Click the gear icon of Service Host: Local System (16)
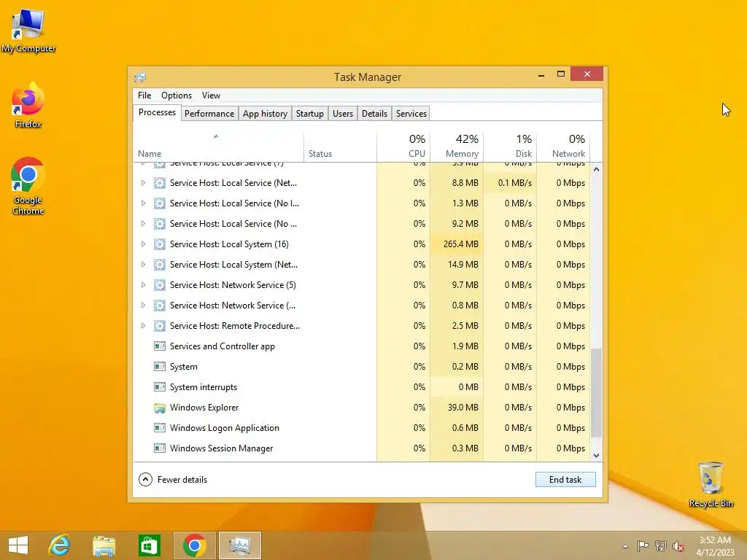Screen dimensions: 747x560 [x=160, y=244]
